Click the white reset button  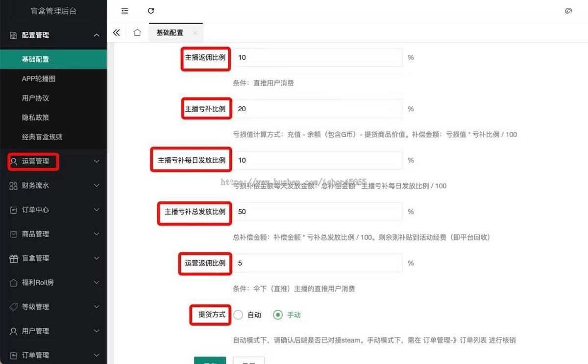click(x=249, y=361)
